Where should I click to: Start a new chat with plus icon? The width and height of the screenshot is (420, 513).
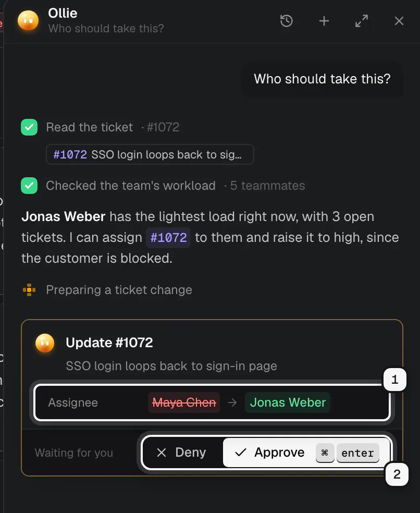coord(324,21)
